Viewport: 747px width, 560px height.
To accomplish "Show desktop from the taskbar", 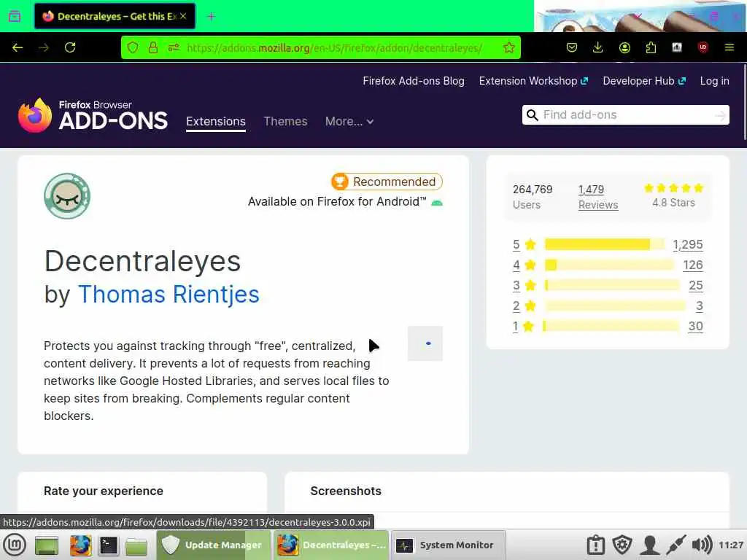I will (x=47, y=545).
